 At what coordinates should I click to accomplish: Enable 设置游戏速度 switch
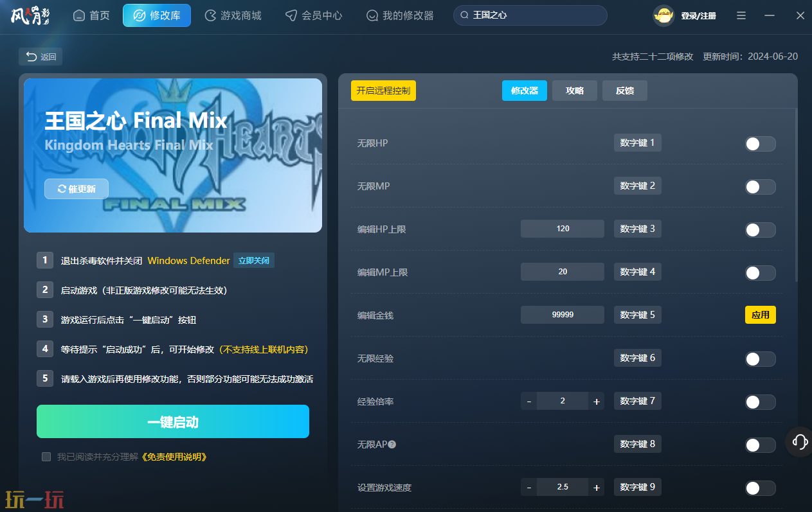point(761,488)
